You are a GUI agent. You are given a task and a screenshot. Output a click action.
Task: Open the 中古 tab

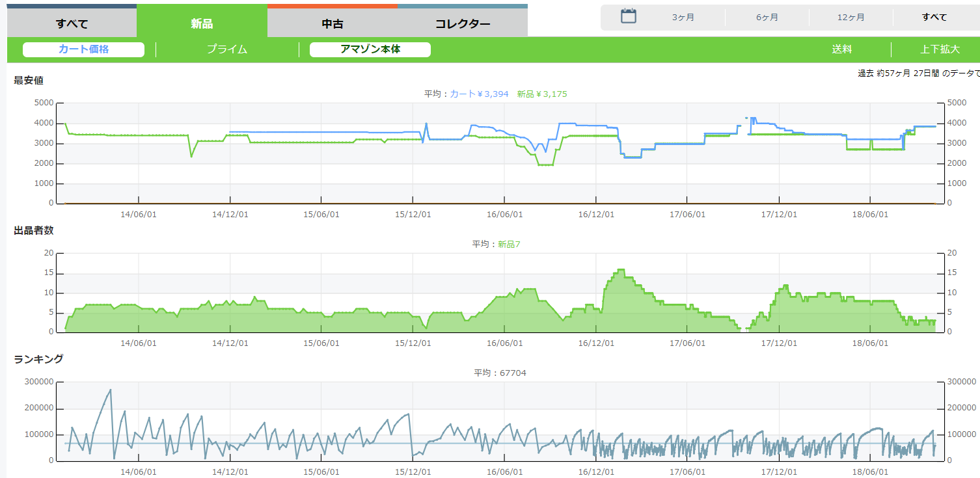[x=333, y=24]
